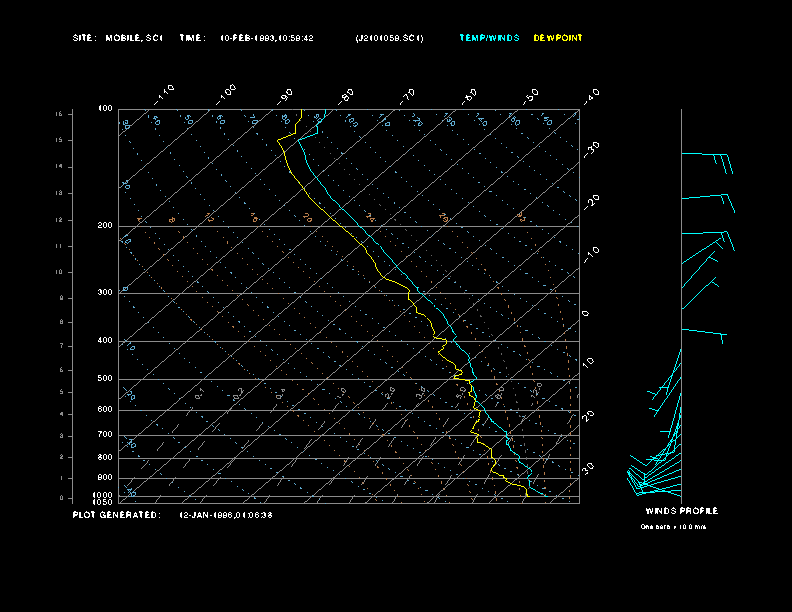Click the 'PLOT GENERATED:' label
Image resolution: width=792 pixels, height=612 pixels.
(x=117, y=515)
